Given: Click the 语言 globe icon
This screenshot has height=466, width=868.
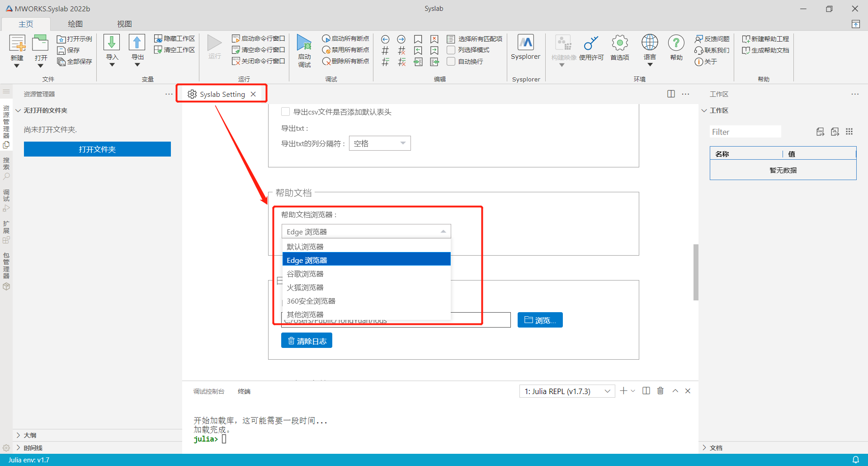Looking at the screenshot, I should pyautogui.click(x=650, y=43).
